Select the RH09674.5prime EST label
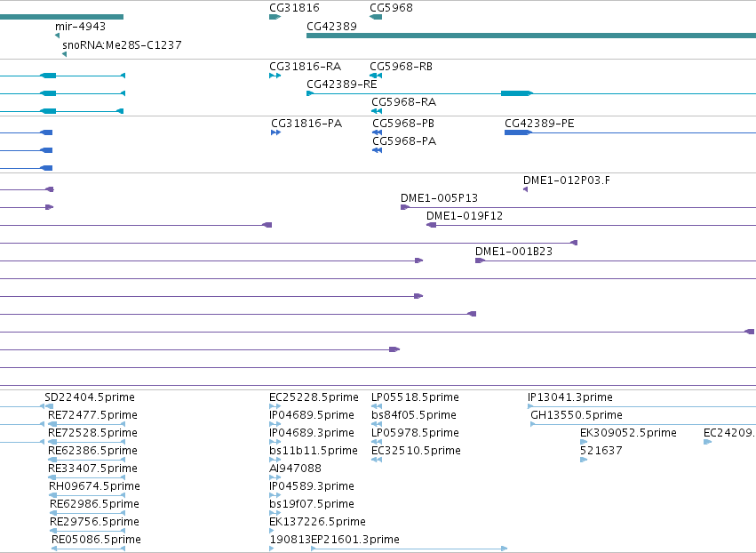 pos(94,487)
